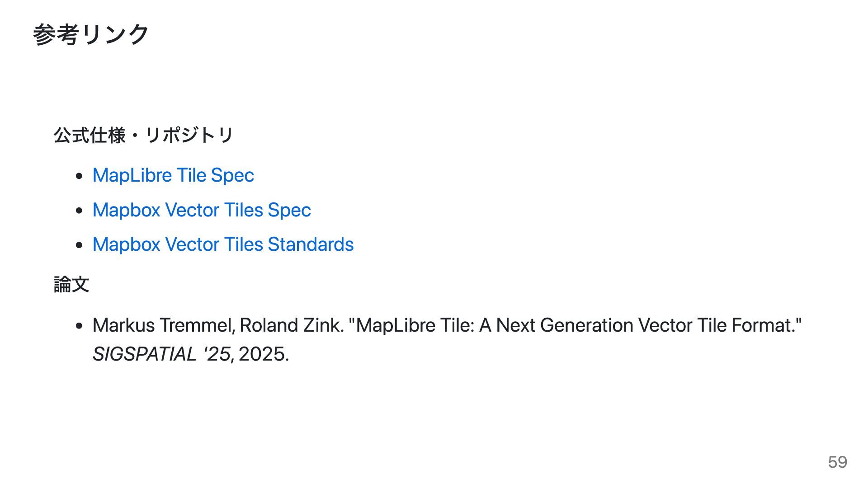Click the year 2025 in the citation
This screenshot has width=868, height=488.
262,354
